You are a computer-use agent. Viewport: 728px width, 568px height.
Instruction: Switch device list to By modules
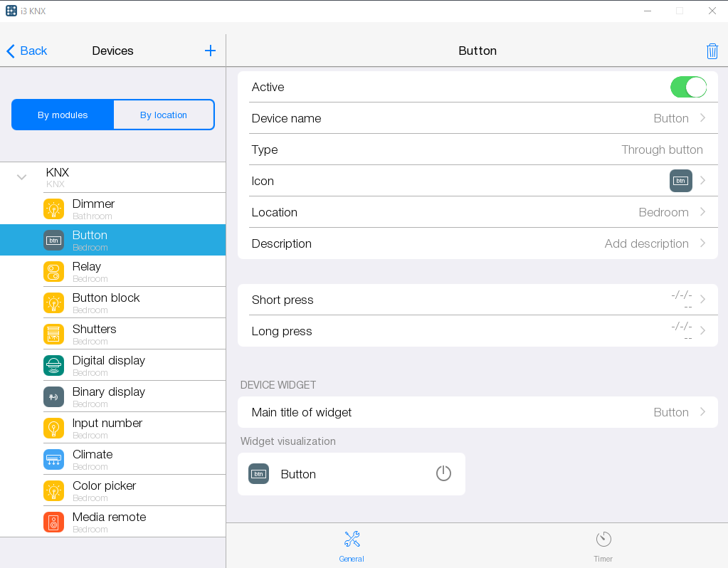point(63,115)
